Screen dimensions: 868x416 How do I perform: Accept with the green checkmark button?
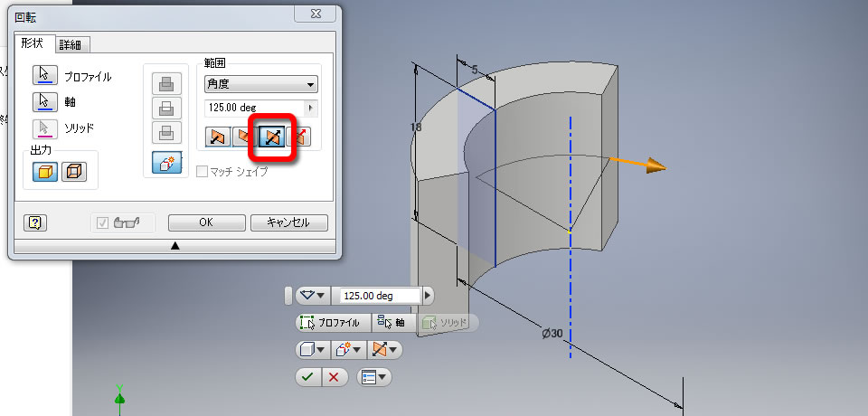(x=307, y=377)
